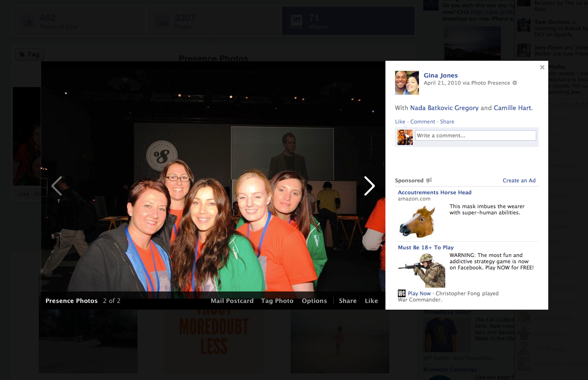The width and height of the screenshot is (588, 380).
Task: Close the photo viewer with X
Action: coord(542,67)
